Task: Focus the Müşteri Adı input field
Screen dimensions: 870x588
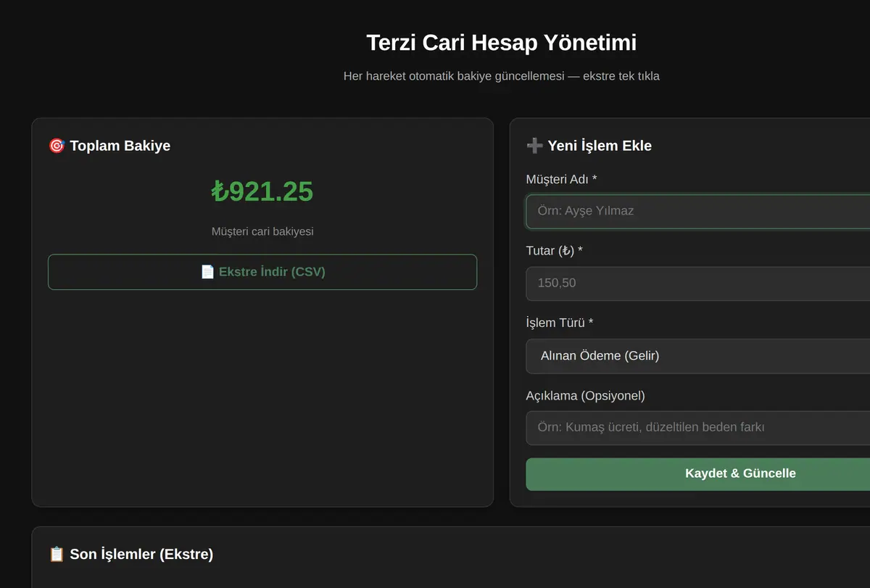Action: click(697, 211)
